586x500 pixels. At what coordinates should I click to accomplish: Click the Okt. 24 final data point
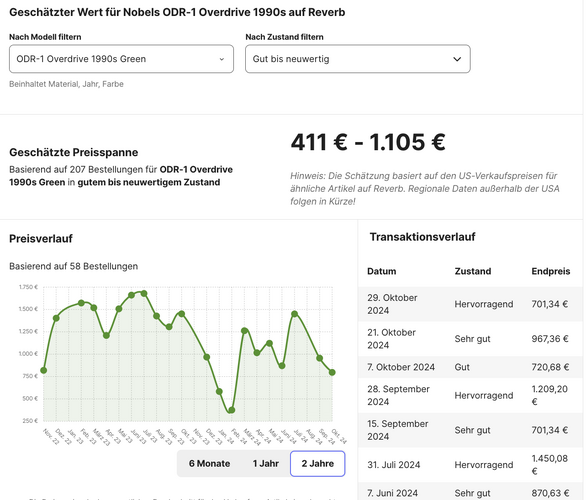(x=332, y=372)
